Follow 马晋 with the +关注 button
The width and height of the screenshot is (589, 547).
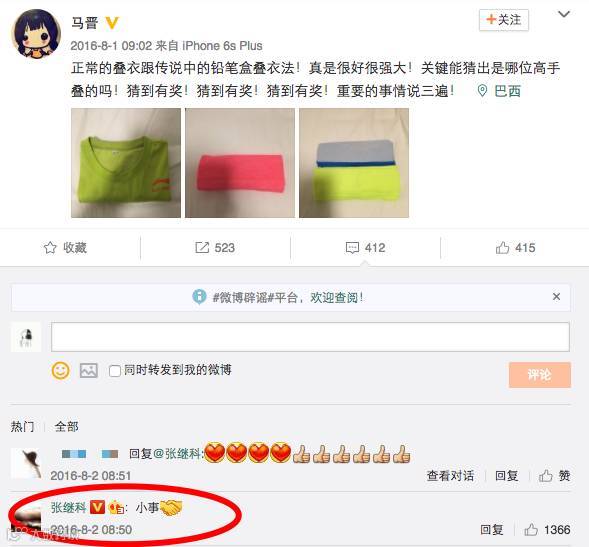pos(504,20)
